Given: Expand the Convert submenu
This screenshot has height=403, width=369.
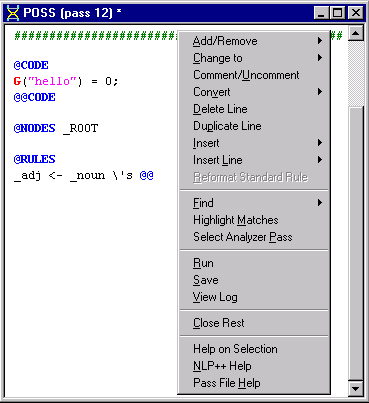Looking at the screenshot, I should click(x=254, y=92).
